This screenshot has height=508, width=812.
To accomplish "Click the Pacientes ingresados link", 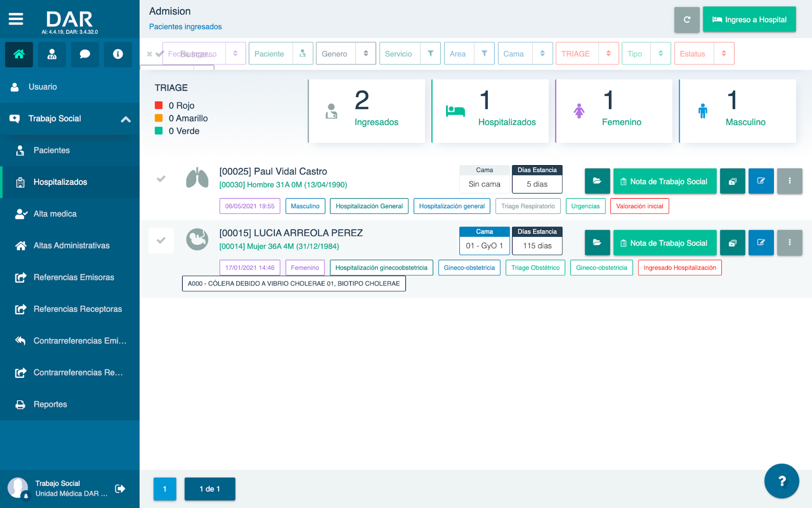I will click(x=185, y=26).
